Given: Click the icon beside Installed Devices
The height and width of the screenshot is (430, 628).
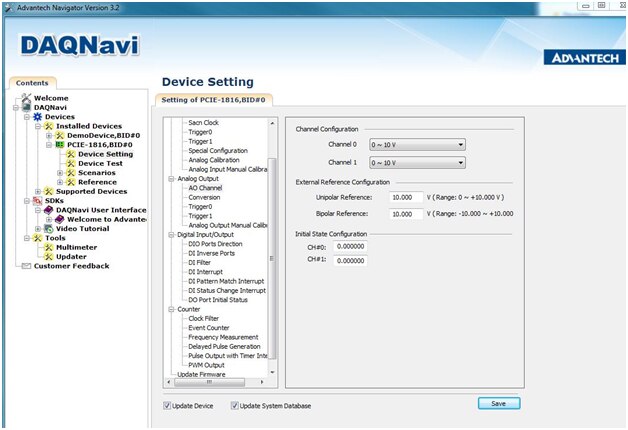Looking at the screenshot, I should tap(48, 126).
